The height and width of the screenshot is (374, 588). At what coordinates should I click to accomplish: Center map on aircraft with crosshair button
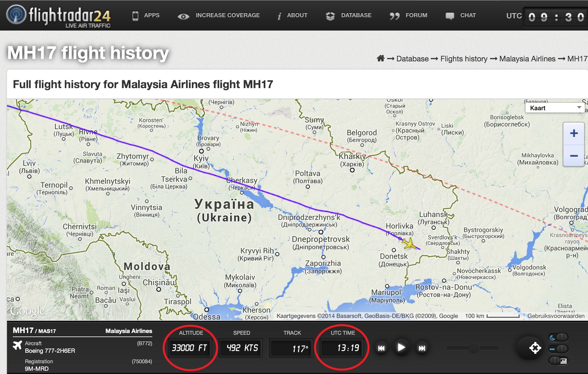pyautogui.click(x=535, y=348)
